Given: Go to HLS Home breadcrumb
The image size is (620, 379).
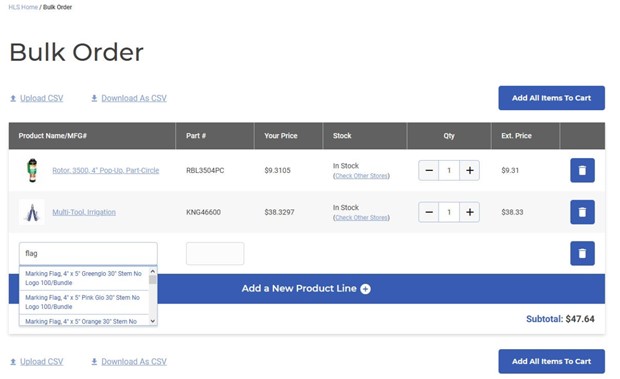Looking at the screenshot, I should [23, 7].
